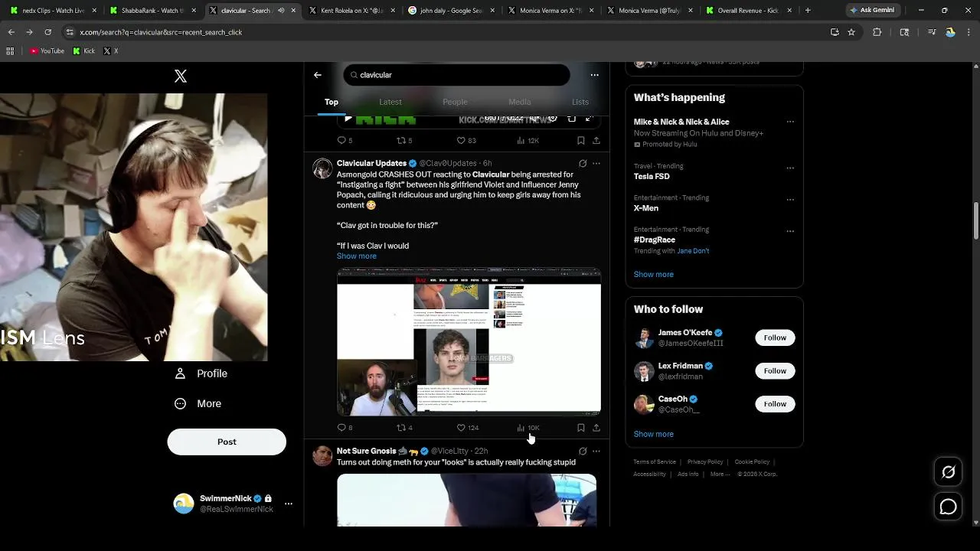Screen dimensions: 980x551
Task: Show more Who to follow suggestions
Action: [x=654, y=435]
